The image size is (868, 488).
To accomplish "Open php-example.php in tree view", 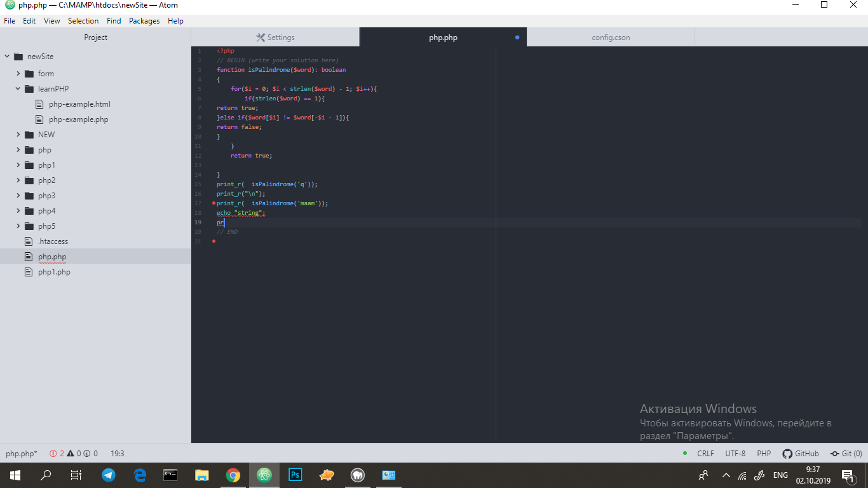I will (78, 119).
